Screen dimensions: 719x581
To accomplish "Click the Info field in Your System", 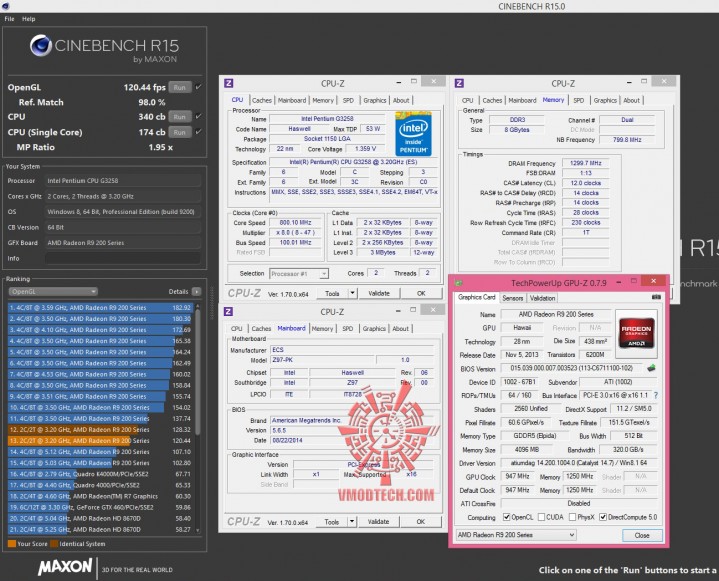I will (x=123, y=258).
